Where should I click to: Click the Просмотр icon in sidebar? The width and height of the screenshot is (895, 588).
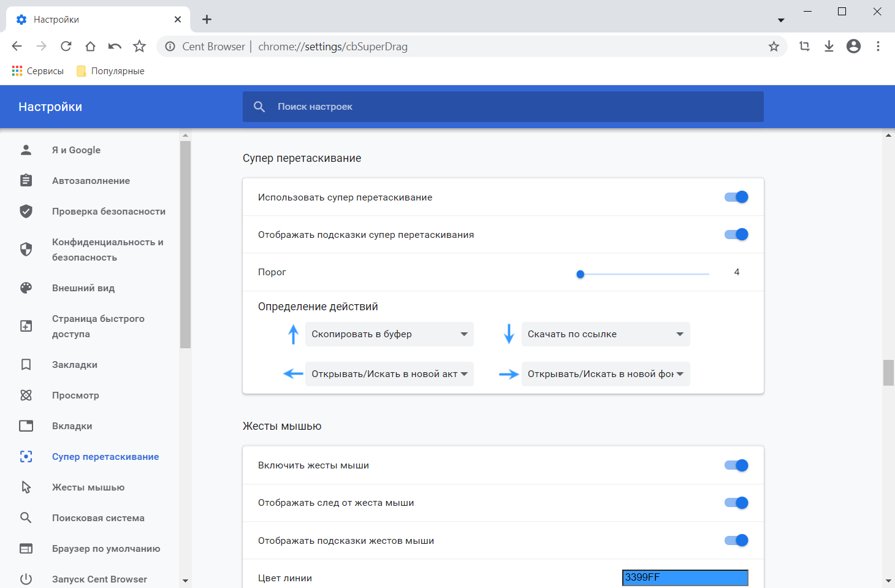click(x=26, y=395)
